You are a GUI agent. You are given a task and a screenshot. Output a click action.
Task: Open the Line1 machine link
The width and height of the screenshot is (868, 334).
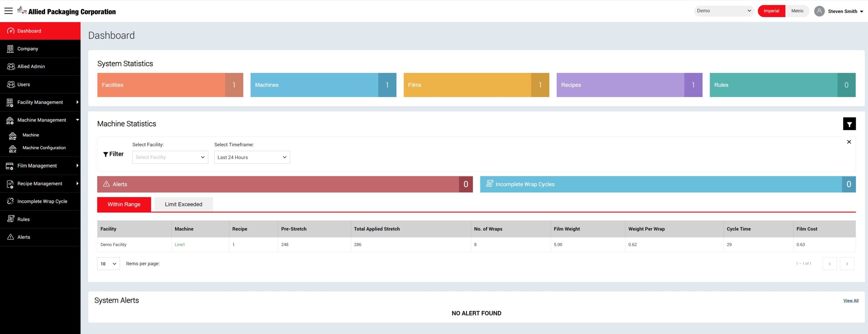click(179, 245)
